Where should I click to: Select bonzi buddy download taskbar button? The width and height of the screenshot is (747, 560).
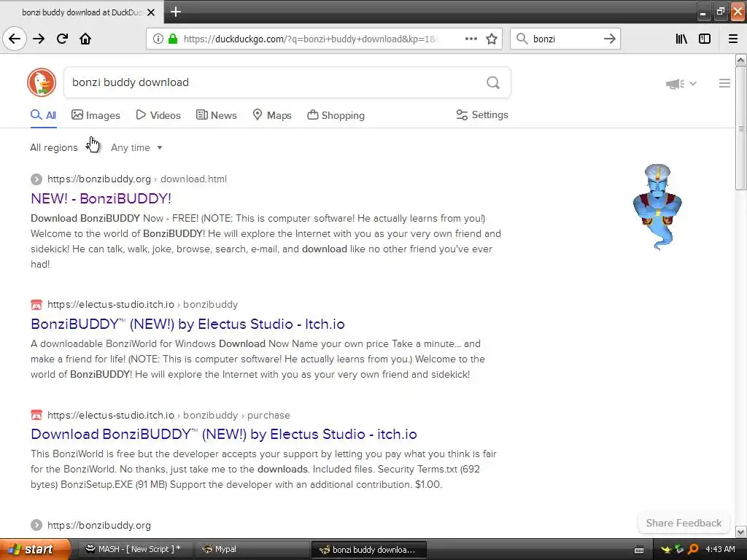point(368,550)
